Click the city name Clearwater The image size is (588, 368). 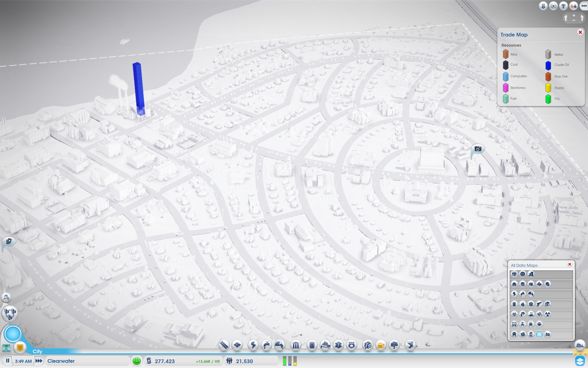click(x=61, y=361)
